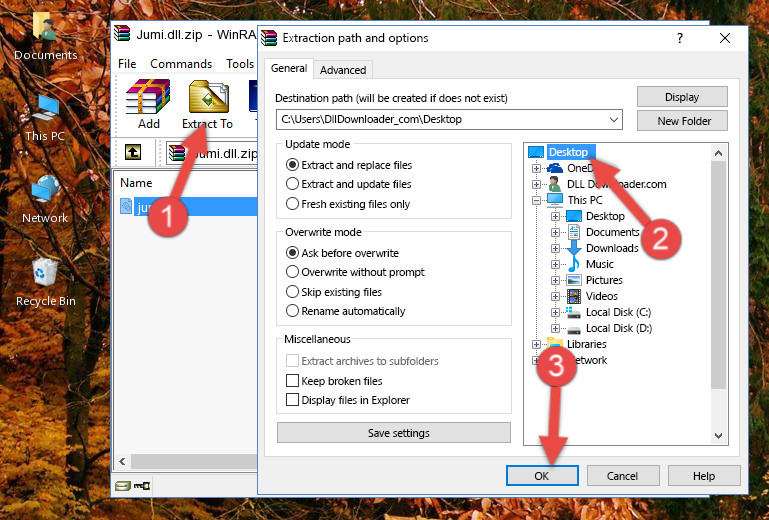
Task: Collapse the This PC node
Action: [x=537, y=200]
